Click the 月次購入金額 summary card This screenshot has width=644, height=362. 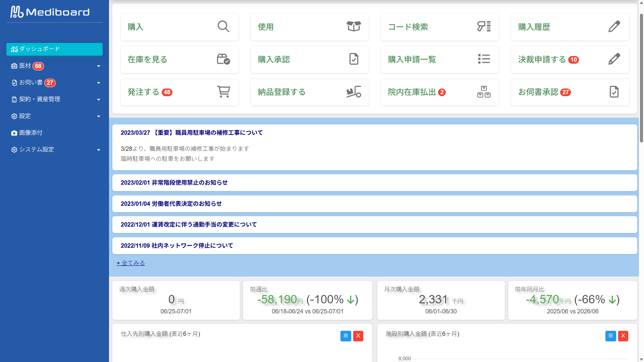(x=441, y=300)
